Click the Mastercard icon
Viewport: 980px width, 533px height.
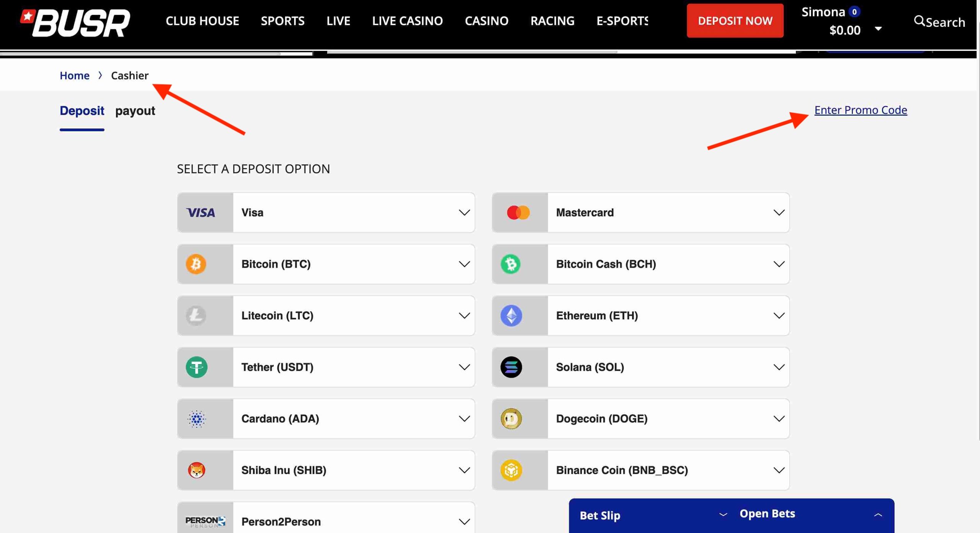click(x=518, y=213)
